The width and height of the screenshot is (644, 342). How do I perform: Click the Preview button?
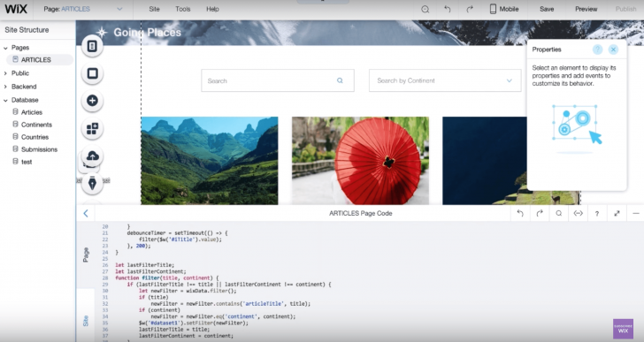point(586,9)
